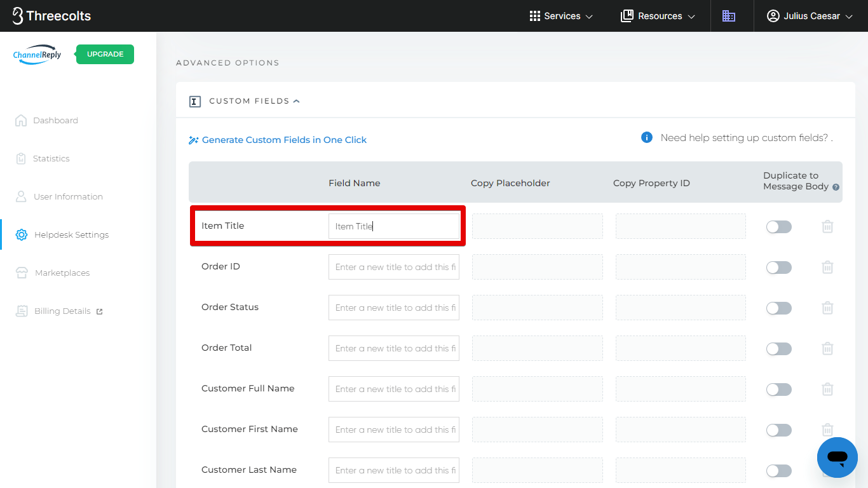868x488 pixels.
Task: Click the info icon beside help text
Action: 647,138
